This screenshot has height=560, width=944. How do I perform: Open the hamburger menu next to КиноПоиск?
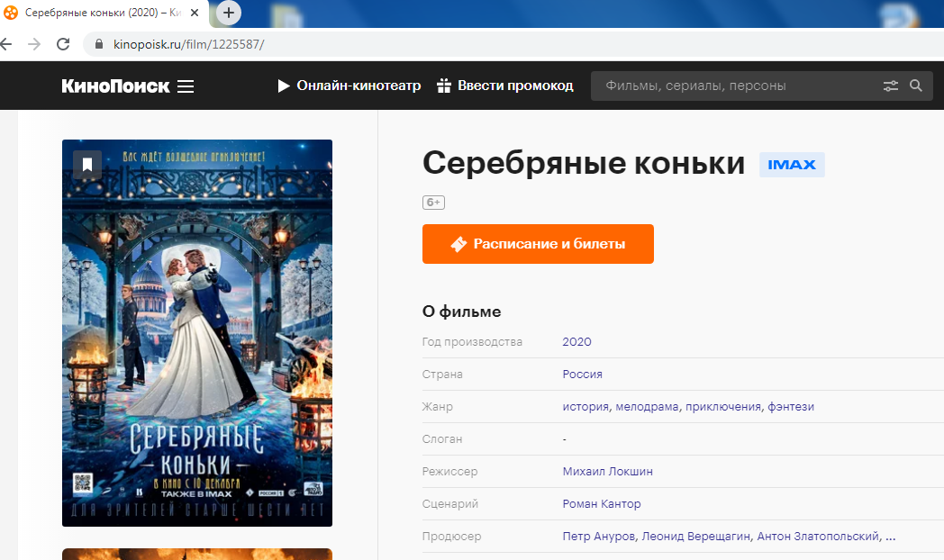(186, 86)
